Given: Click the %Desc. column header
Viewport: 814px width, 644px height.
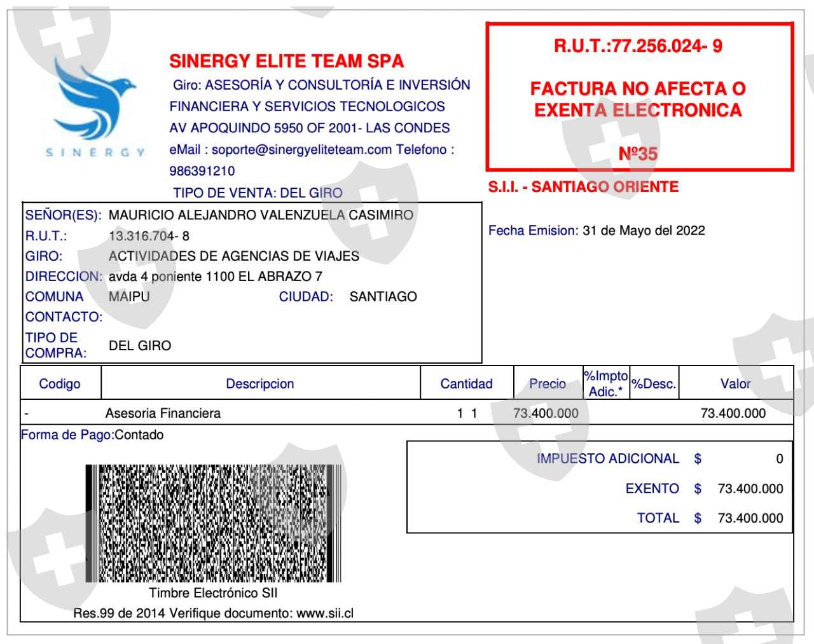Looking at the screenshot, I should (x=654, y=383).
